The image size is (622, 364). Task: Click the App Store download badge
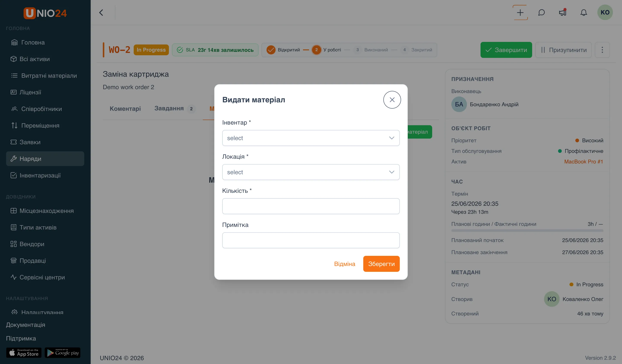tap(24, 352)
